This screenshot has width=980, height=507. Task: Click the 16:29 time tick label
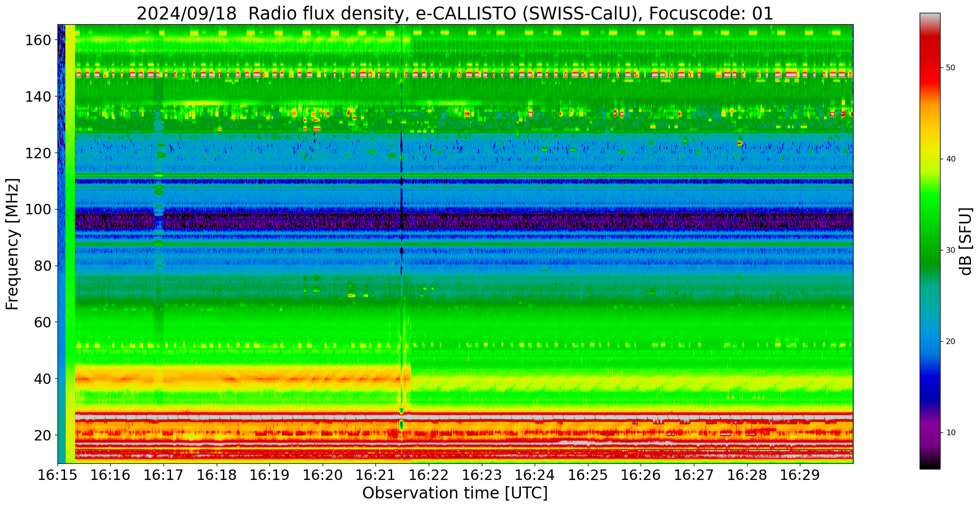pyautogui.click(x=800, y=475)
